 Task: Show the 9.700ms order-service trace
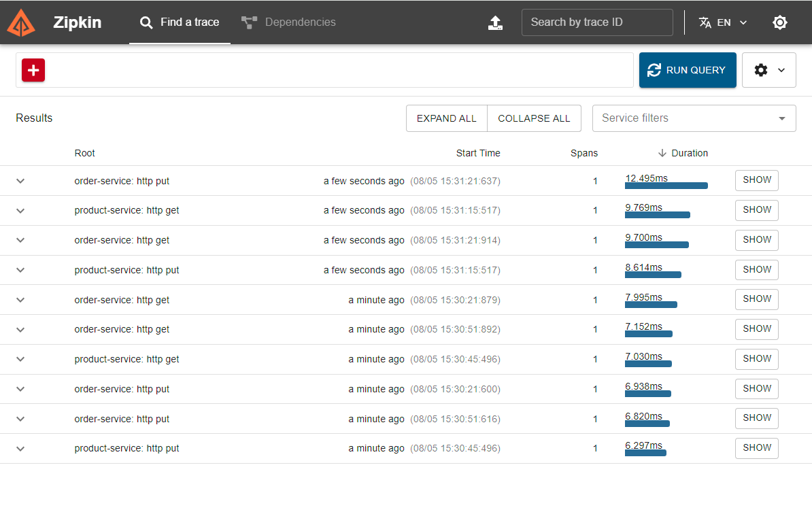[x=757, y=239]
